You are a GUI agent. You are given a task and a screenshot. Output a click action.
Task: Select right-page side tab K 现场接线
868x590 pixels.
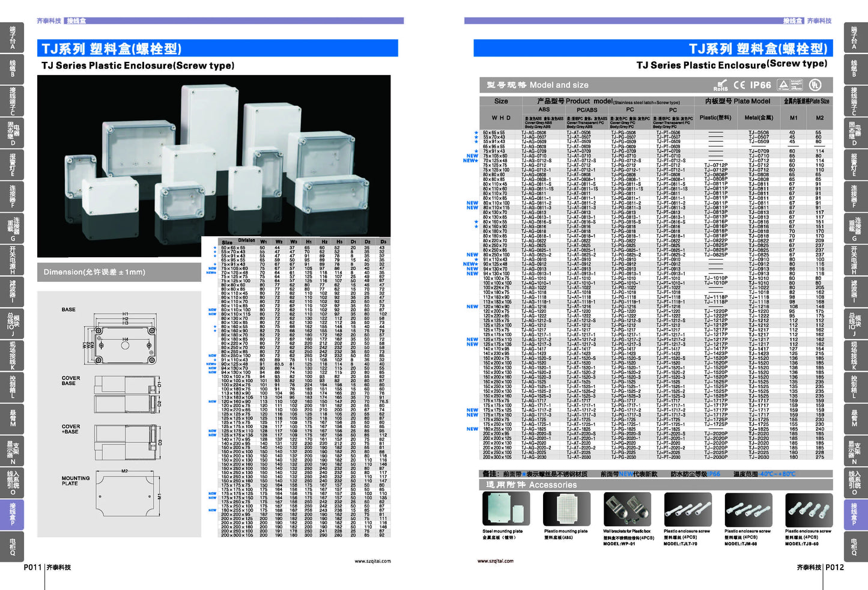855,356
